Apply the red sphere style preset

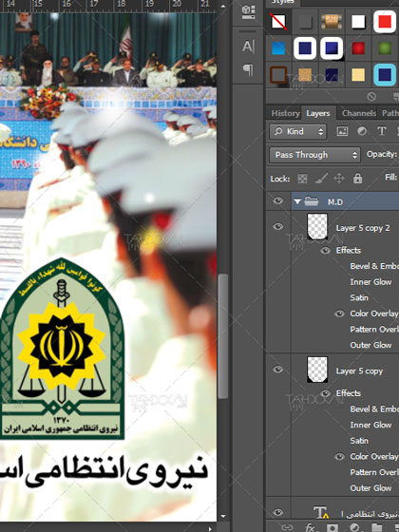pos(358,48)
